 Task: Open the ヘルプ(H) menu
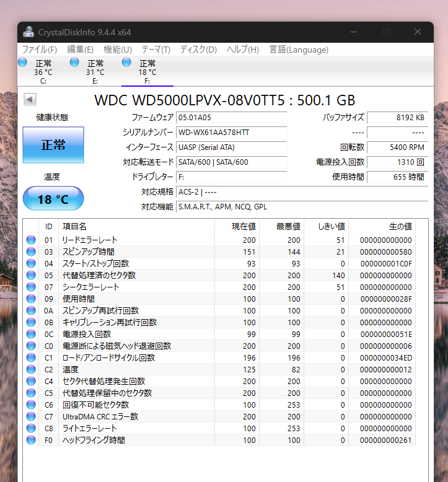(243, 50)
